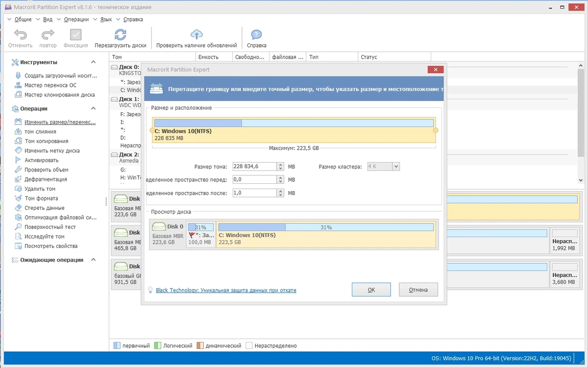Screen dimensions: 588x368
Task: Decrease space after with spinner down arrow
Action: (x=281, y=196)
